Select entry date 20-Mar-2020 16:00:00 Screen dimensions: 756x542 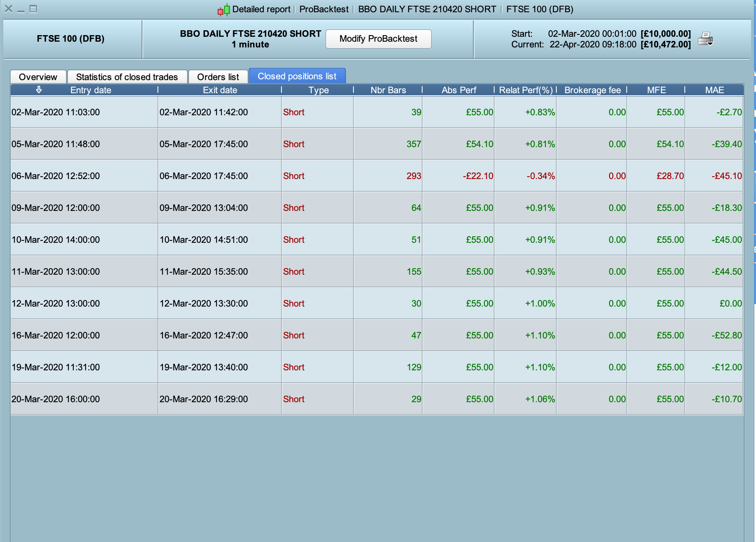(56, 399)
